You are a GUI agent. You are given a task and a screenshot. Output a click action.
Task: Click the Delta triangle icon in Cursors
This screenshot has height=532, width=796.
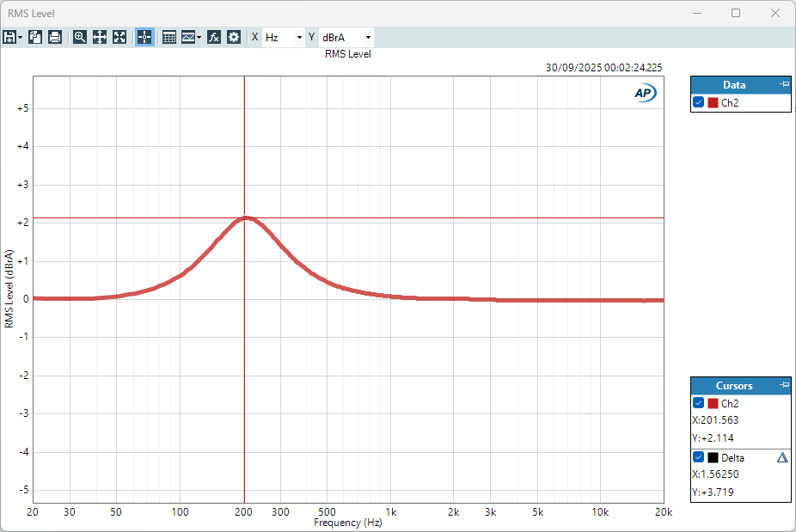point(782,457)
